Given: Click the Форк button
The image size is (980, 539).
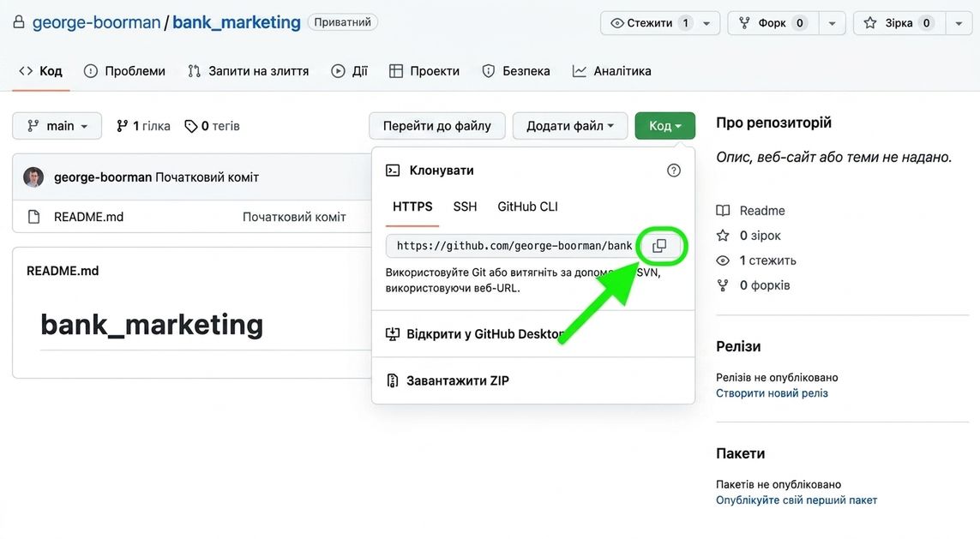Looking at the screenshot, I should click(773, 23).
